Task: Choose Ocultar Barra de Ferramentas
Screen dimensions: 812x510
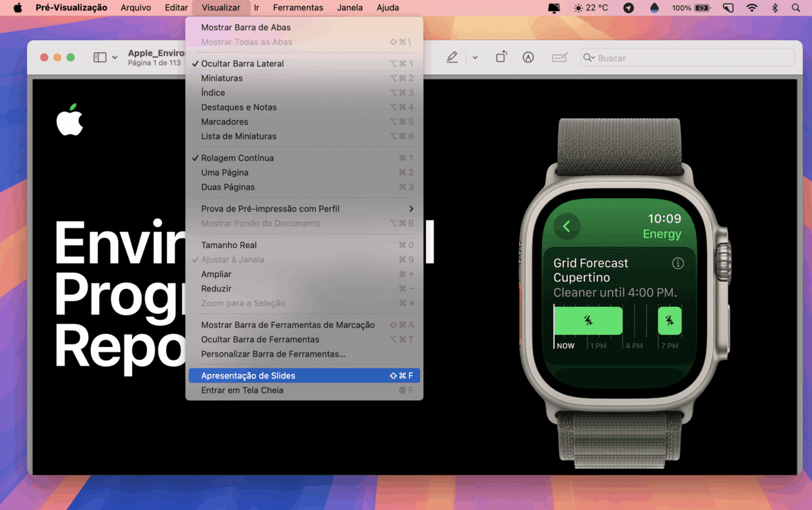Action: tap(304, 339)
